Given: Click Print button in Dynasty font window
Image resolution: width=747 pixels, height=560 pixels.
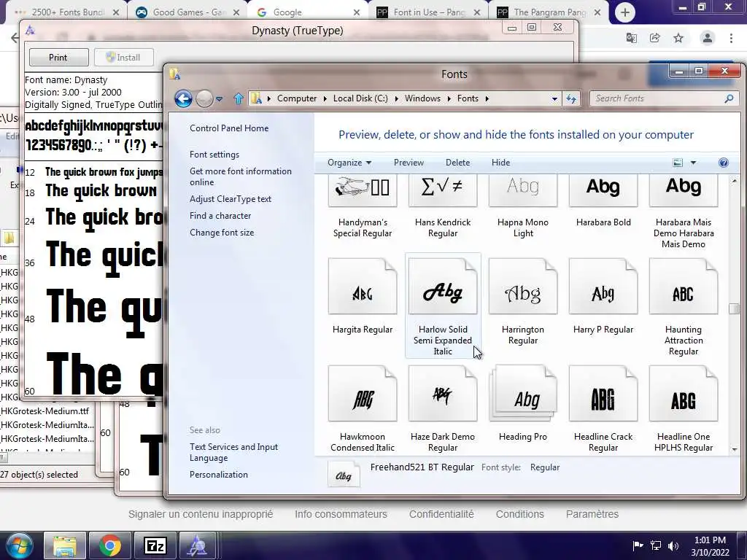Looking at the screenshot, I should (58, 58).
